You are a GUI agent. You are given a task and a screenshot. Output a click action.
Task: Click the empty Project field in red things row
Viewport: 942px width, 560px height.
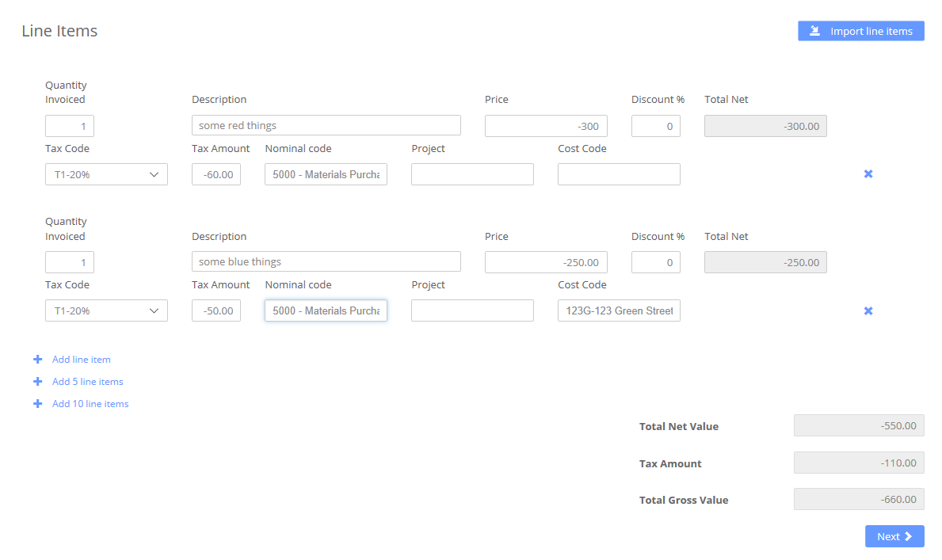[x=472, y=174]
